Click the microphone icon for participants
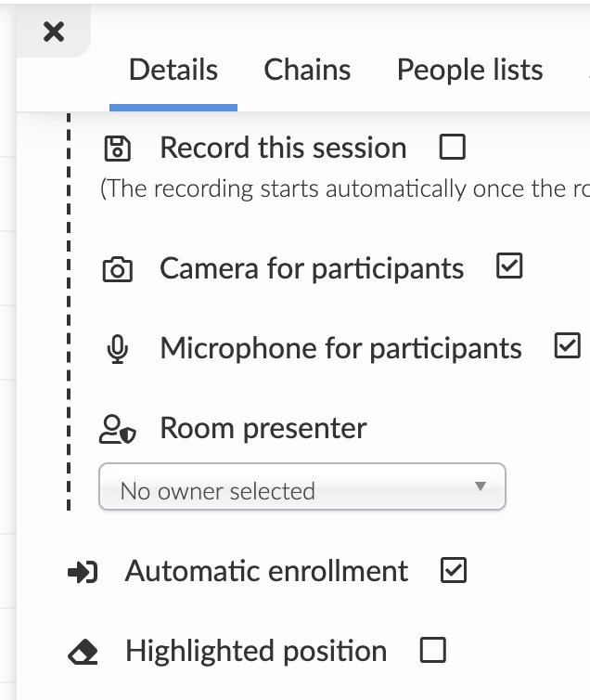Image resolution: width=590 pixels, height=700 pixels. (x=117, y=349)
